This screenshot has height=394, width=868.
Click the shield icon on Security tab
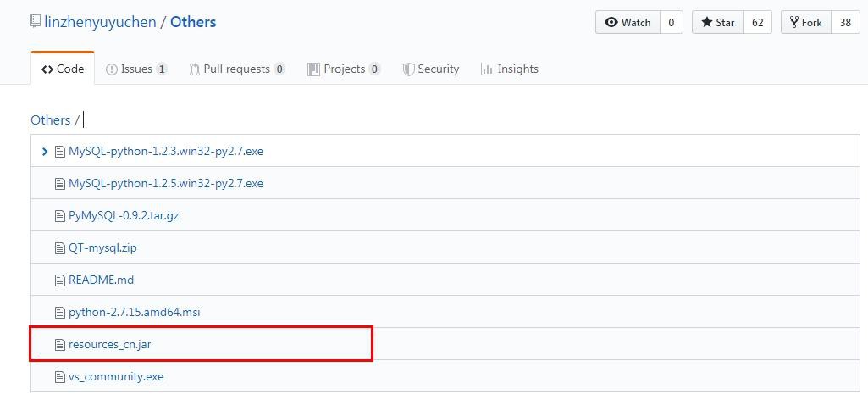coord(408,69)
